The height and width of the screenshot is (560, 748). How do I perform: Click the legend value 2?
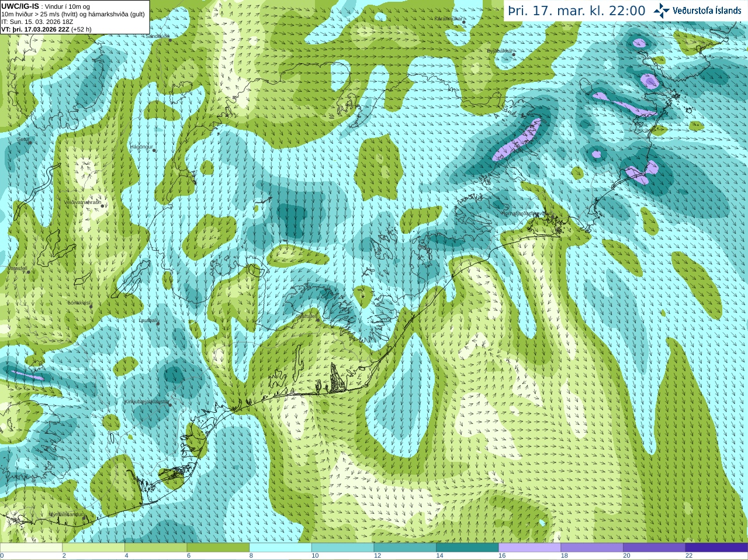(x=64, y=556)
